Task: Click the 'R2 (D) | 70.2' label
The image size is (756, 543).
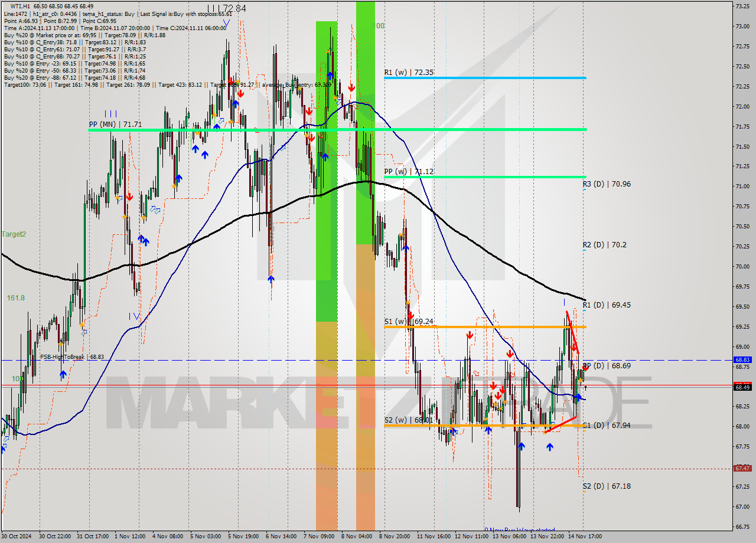Action: [605, 245]
